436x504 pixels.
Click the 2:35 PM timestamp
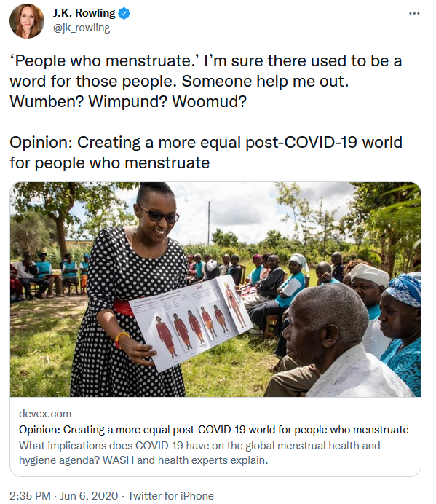[30, 495]
